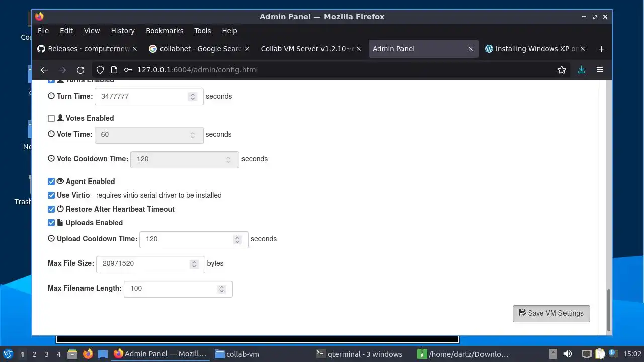Click the Firefox logo in the title bar

(x=39, y=17)
